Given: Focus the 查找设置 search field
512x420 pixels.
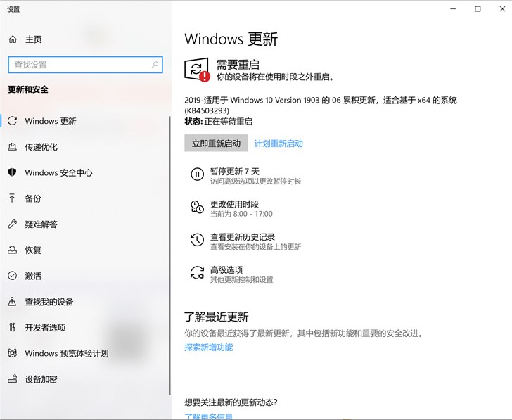Looking at the screenshot, I should pos(85,65).
